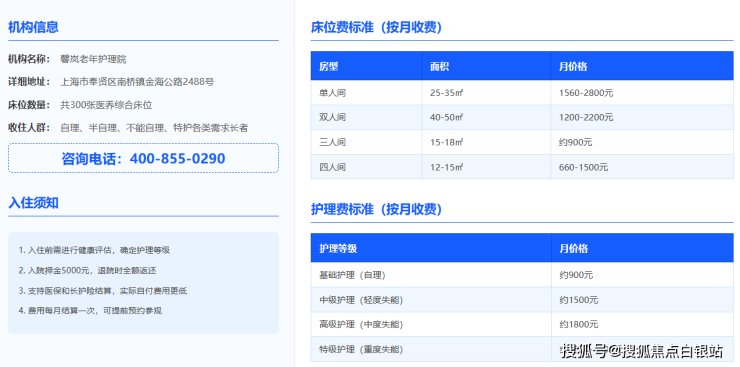
Task: Select the 双人间 row cell
Action: coord(366,117)
